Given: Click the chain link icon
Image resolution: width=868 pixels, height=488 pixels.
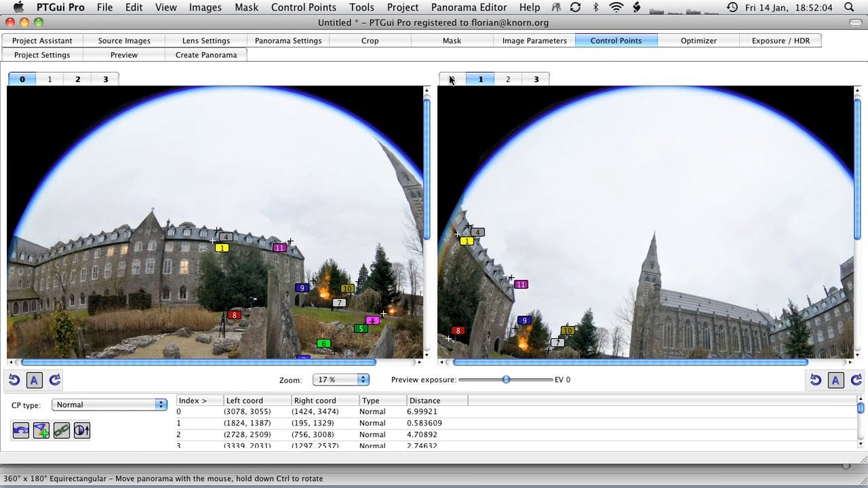Looking at the screenshot, I should coord(62,430).
